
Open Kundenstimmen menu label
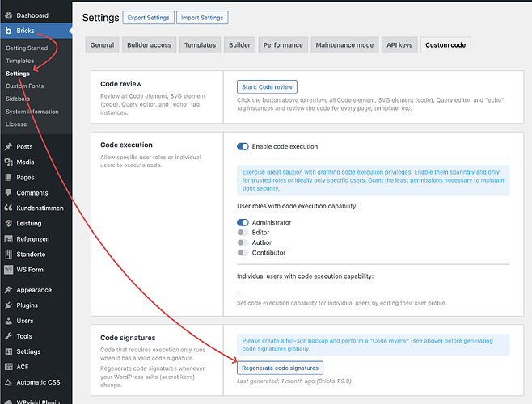[40, 208]
